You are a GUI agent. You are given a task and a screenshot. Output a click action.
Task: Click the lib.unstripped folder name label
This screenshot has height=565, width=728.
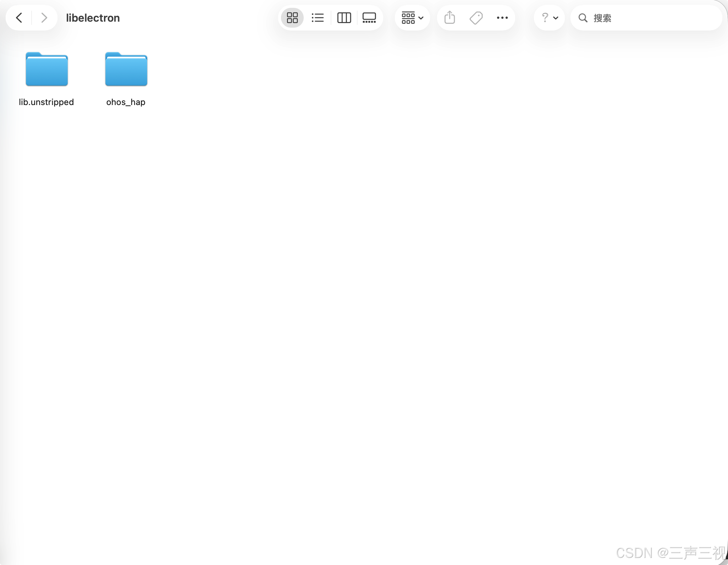(x=46, y=102)
